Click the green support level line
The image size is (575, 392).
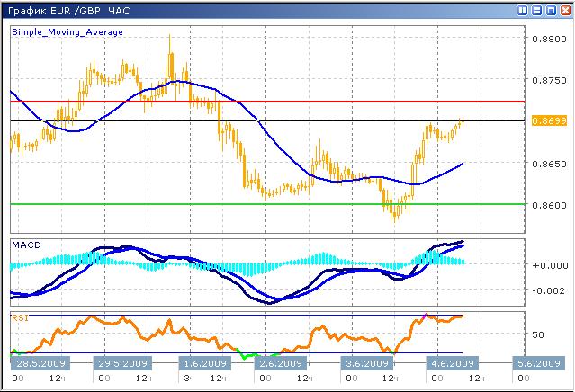tap(270, 204)
